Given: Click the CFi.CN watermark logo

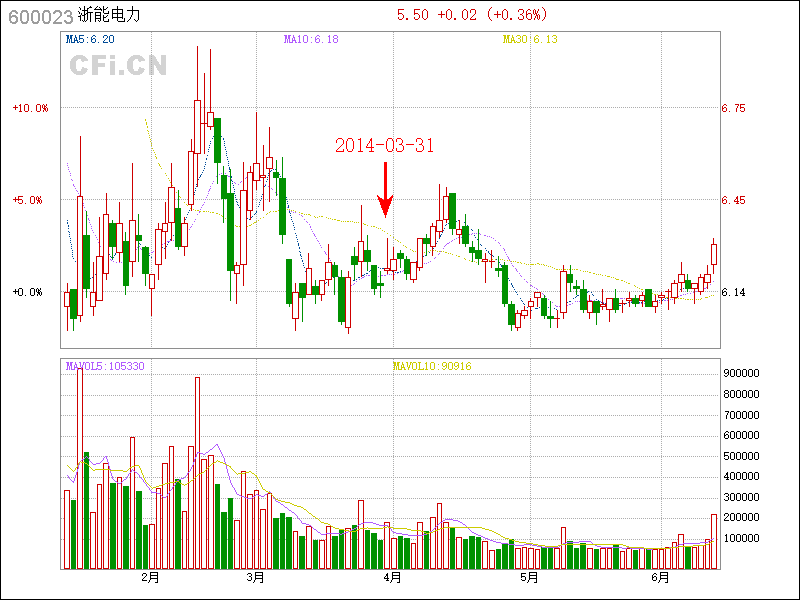Looking at the screenshot, I should [x=118, y=64].
